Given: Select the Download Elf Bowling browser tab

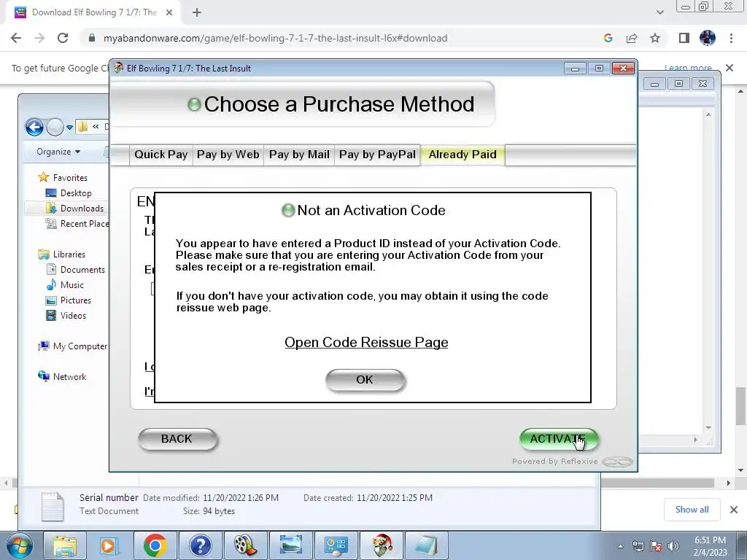Looking at the screenshot, I should pos(93,13).
